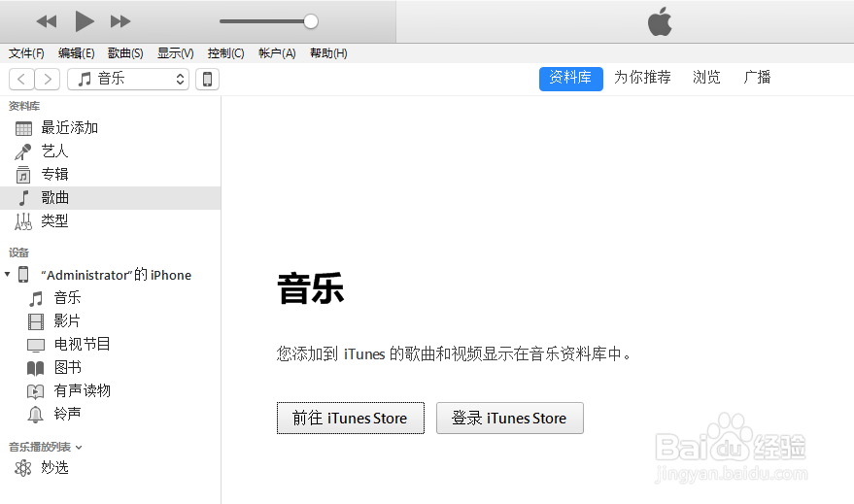
Task: Skip forward with the fast-forward button
Action: 120,21
